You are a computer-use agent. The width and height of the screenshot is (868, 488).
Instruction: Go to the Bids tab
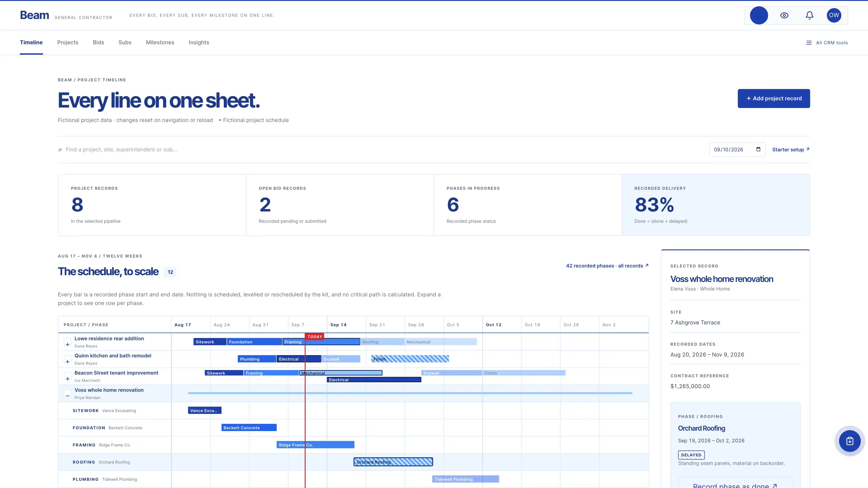(x=98, y=42)
